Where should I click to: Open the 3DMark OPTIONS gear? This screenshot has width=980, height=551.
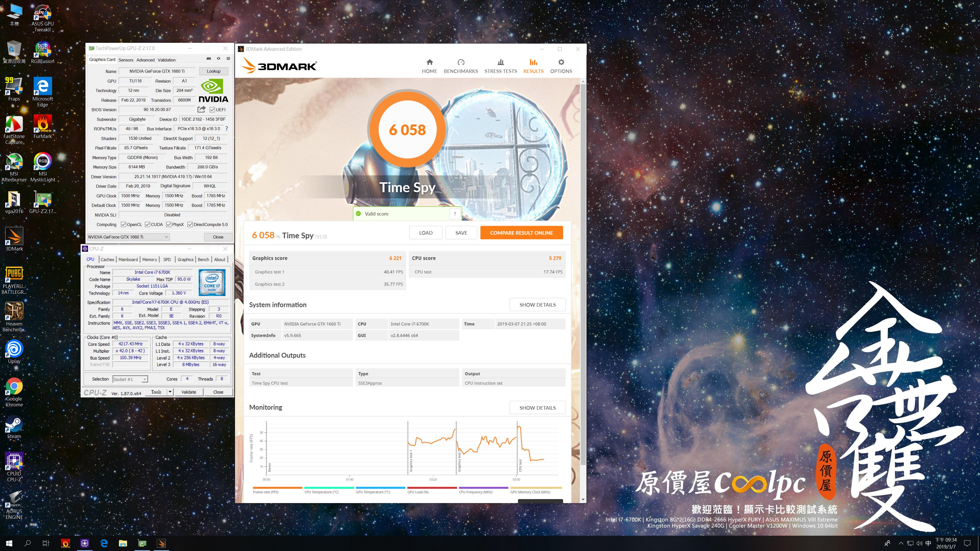click(561, 66)
